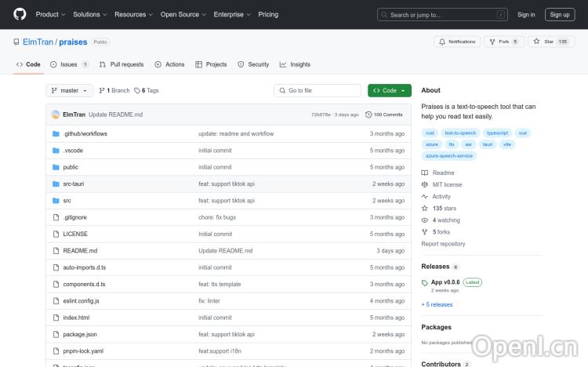Expand the master branch dropdown
This screenshot has height=367, width=588.
[x=70, y=91]
